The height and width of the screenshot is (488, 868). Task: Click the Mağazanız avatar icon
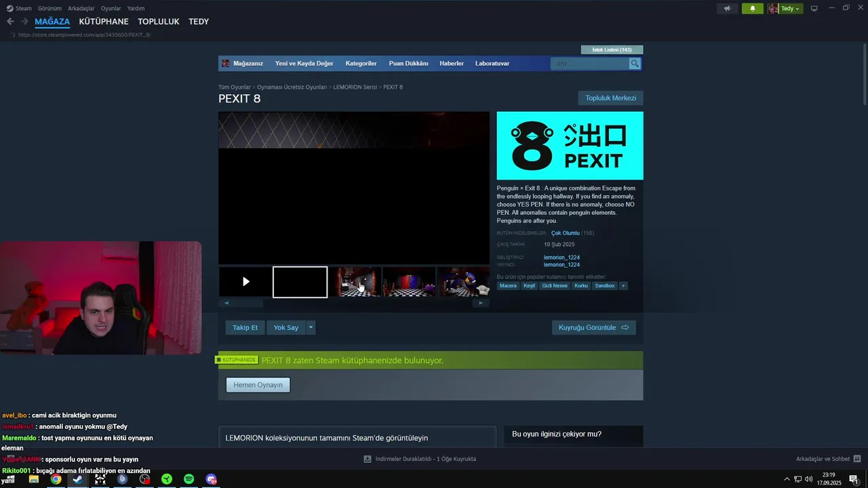point(226,64)
